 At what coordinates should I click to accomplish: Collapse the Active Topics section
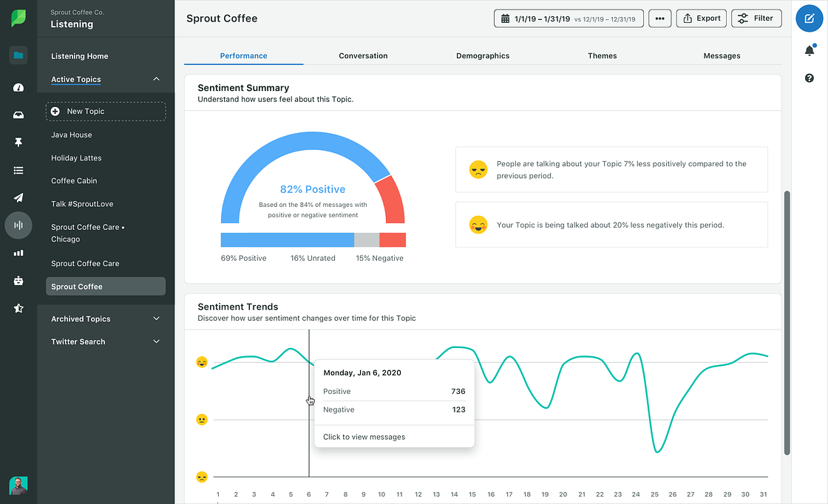click(156, 79)
